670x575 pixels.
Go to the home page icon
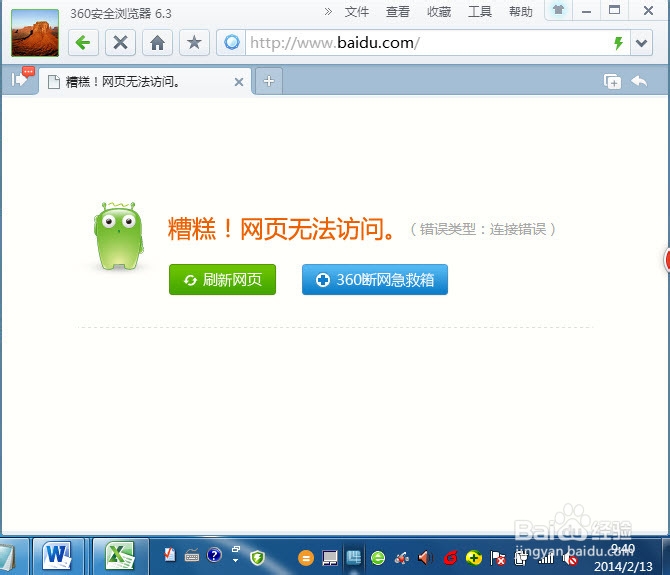click(x=157, y=43)
